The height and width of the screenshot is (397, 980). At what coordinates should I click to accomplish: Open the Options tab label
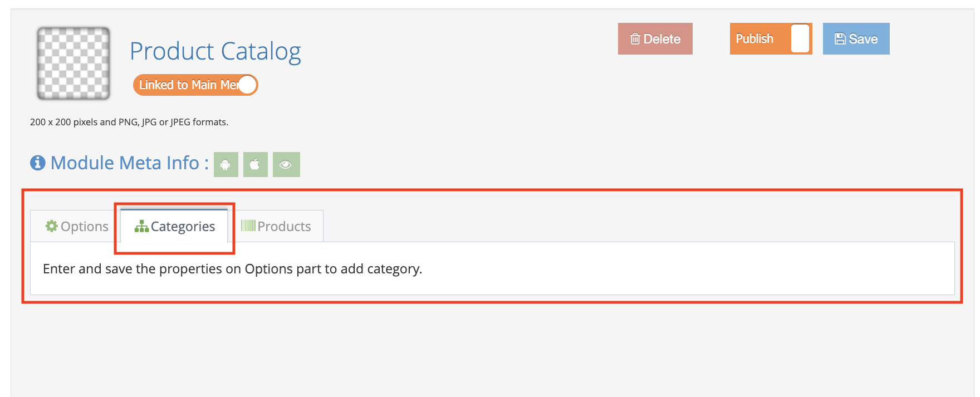(85, 227)
